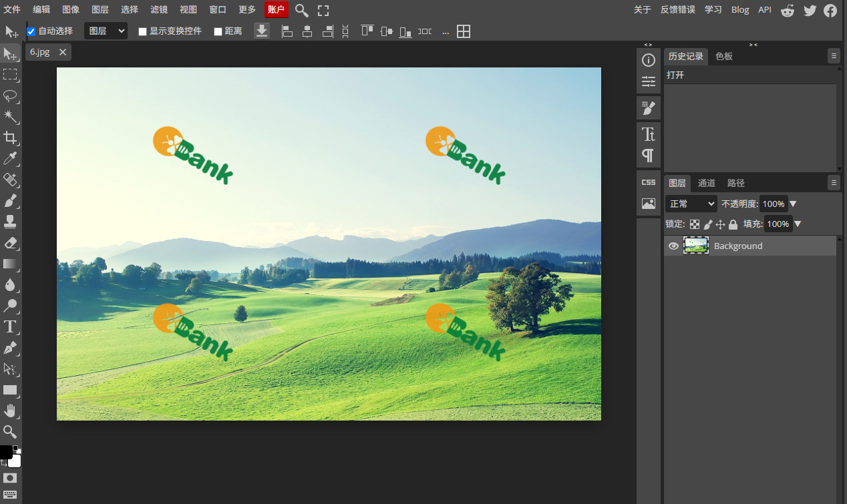Select the Hand tool
The image size is (847, 504).
[x=10, y=411]
